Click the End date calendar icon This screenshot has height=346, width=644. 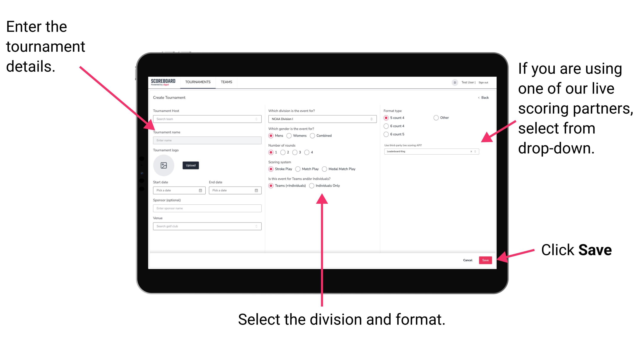[256, 190]
